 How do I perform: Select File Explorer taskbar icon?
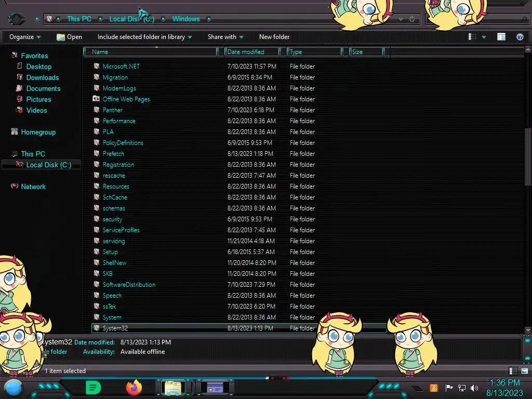click(172, 388)
